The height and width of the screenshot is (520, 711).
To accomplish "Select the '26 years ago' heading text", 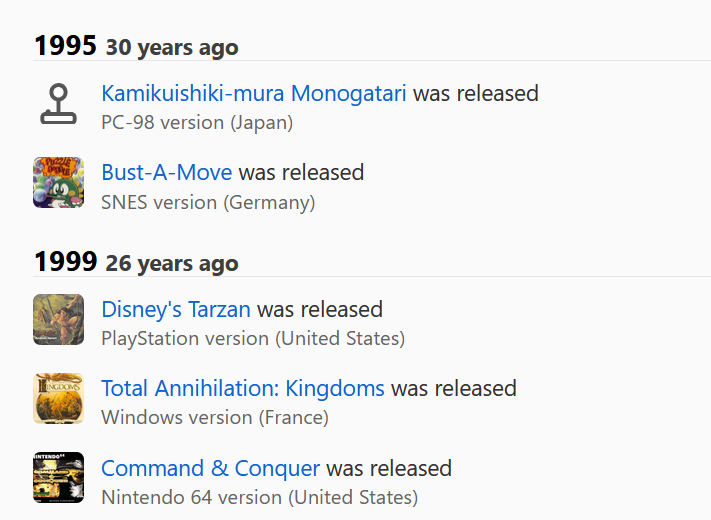I will point(172,263).
